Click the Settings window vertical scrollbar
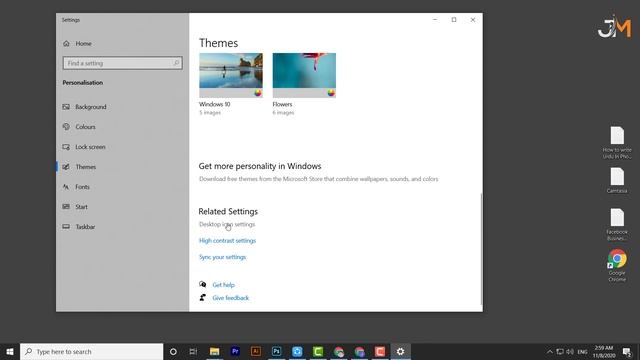Image resolution: width=640 pixels, height=360 pixels. pos(481,249)
